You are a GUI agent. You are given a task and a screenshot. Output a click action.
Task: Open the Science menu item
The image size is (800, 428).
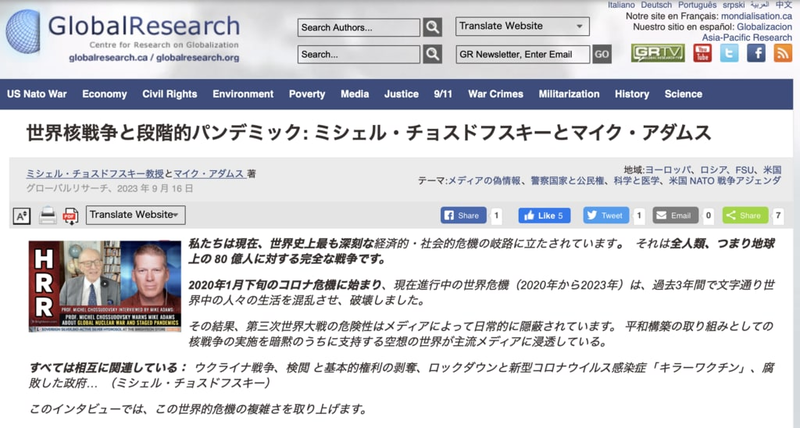[683, 94]
